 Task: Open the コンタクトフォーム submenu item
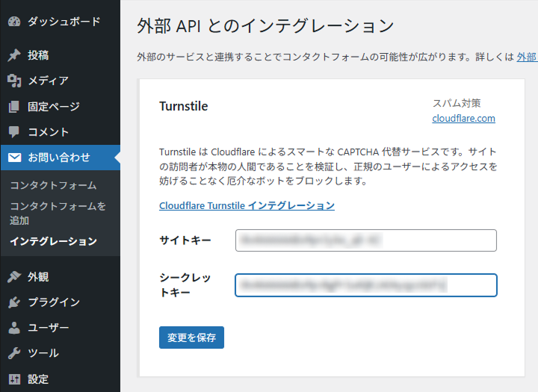[53, 185]
